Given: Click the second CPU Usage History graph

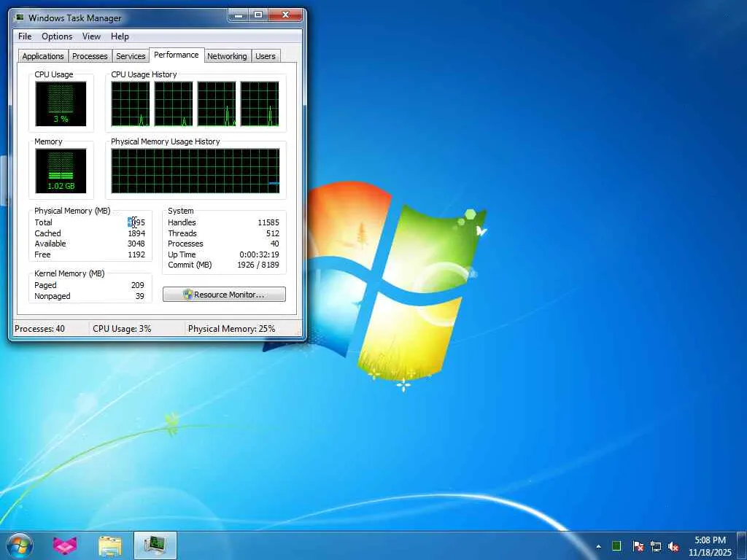Looking at the screenshot, I should 174,104.
